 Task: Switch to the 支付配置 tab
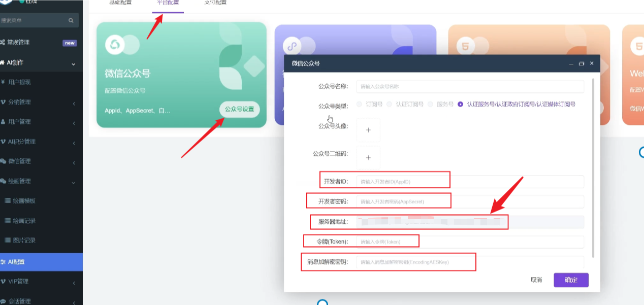click(215, 3)
